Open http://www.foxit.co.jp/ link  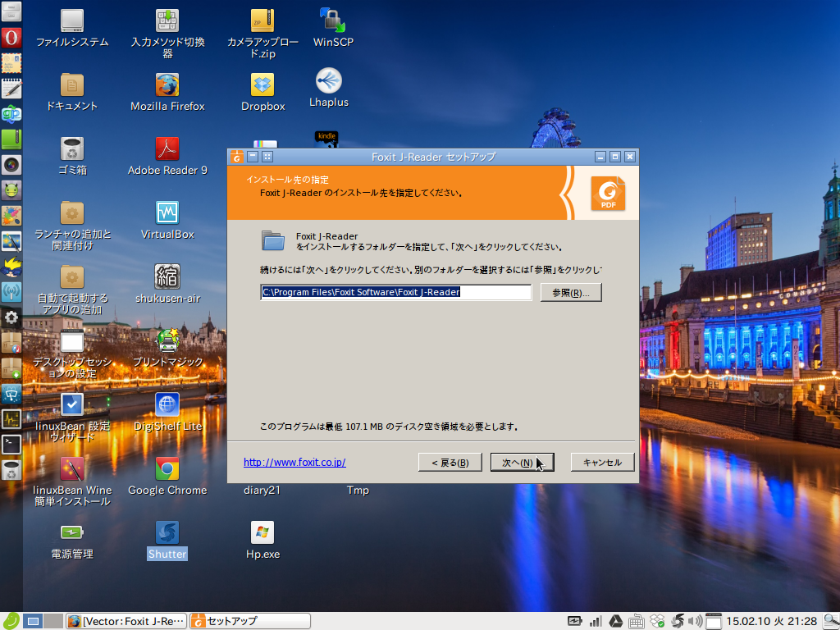coord(294,463)
